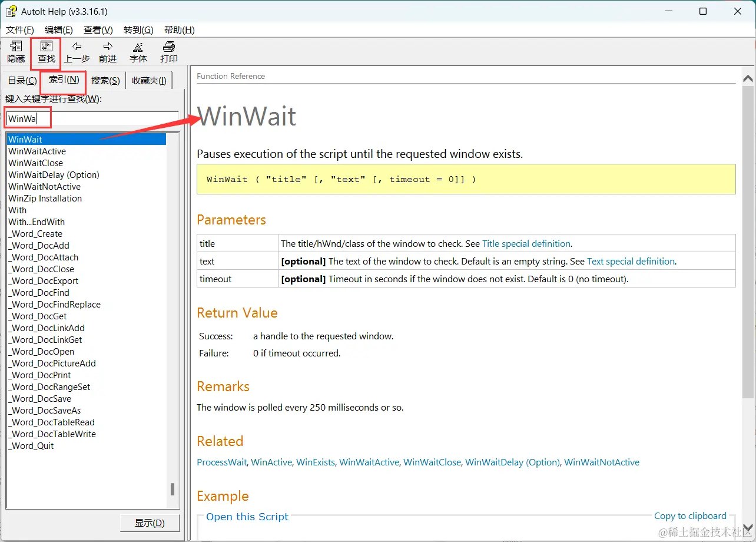Open the WinActive related link
The image size is (756, 542).
(271, 462)
